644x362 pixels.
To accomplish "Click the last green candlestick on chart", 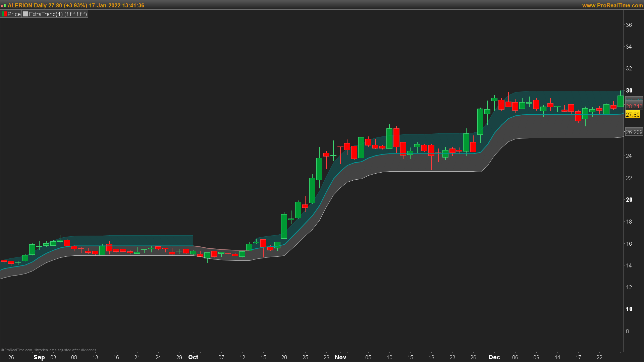I will point(621,101).
